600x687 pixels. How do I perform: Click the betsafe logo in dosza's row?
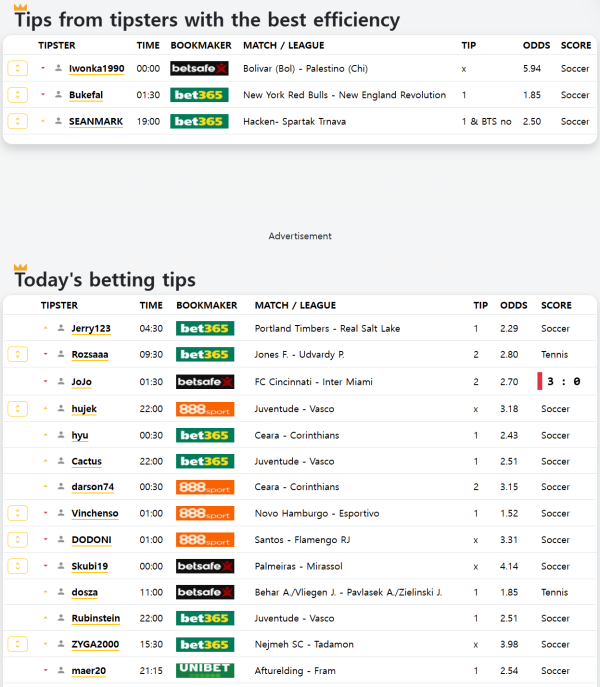204,592
